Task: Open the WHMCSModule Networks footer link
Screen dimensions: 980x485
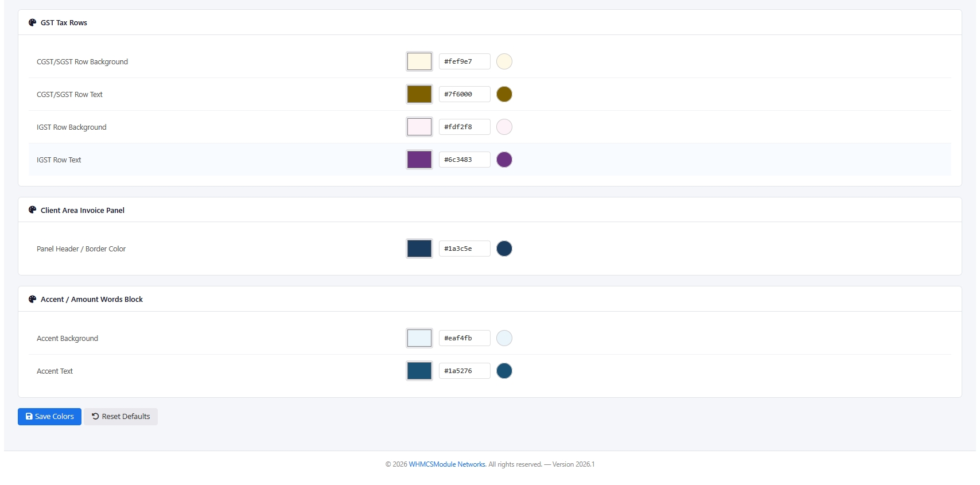Action: click(447, 464)
